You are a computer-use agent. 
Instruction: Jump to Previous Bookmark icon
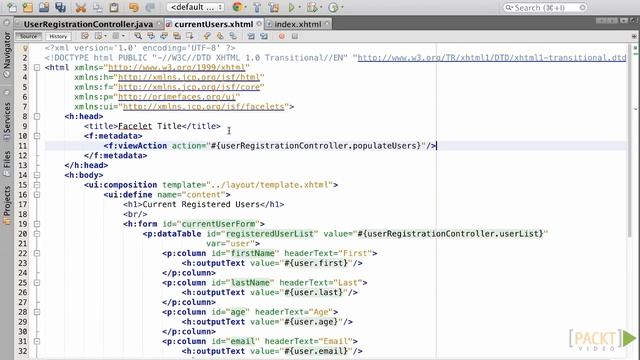(207, 36)
